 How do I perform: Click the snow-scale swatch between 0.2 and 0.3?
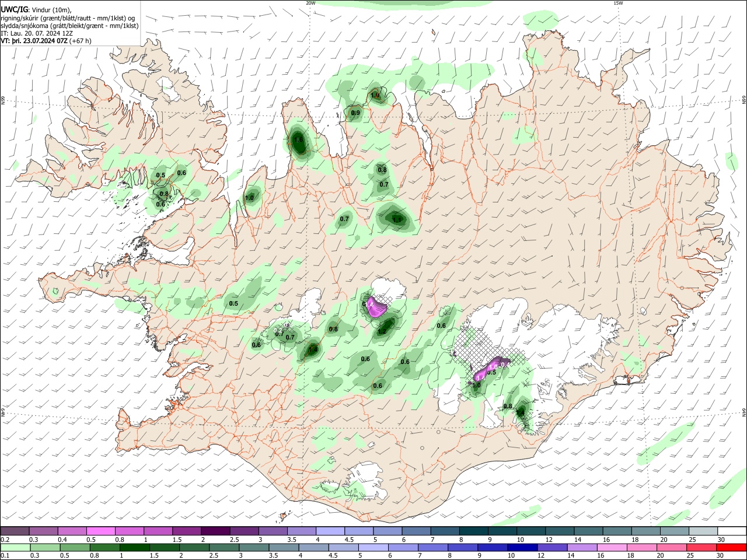coord(15,531)
